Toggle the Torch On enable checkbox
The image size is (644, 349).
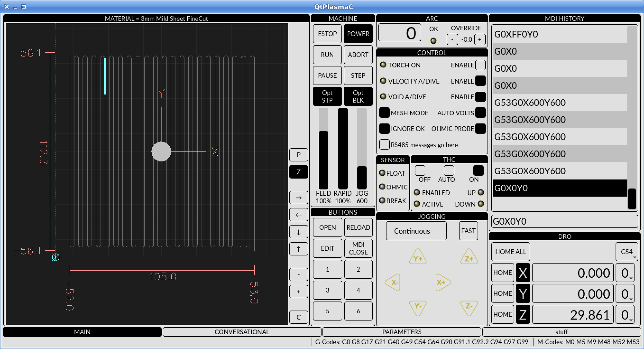click(x=480, y=65)
